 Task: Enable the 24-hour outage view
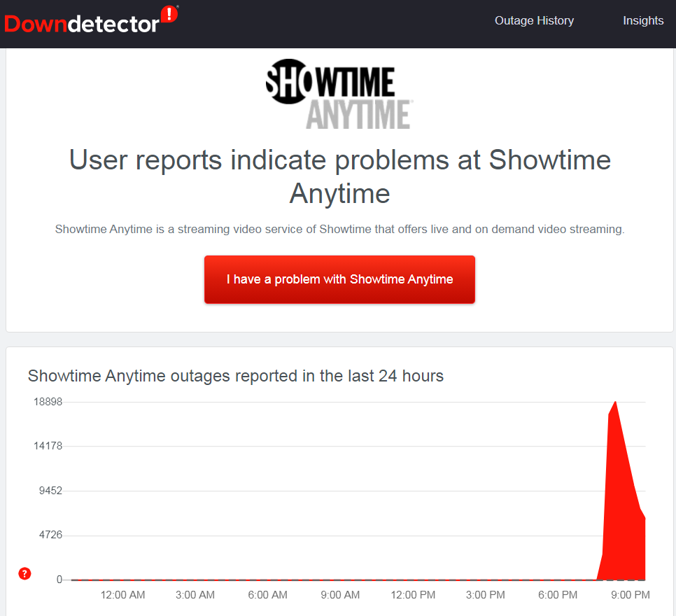pyautogui.click(x=235, y=376)
